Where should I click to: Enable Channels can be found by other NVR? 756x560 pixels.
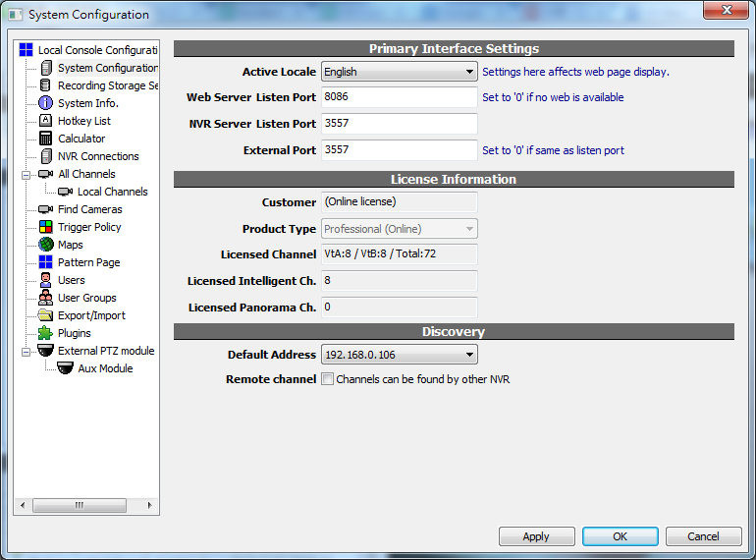[x=327, y=379]
